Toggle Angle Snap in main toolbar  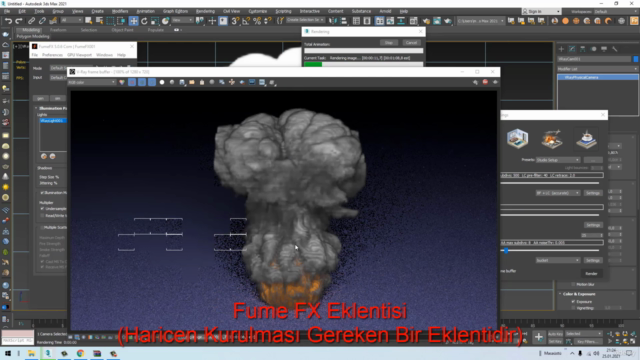click(x=246, y=21)
